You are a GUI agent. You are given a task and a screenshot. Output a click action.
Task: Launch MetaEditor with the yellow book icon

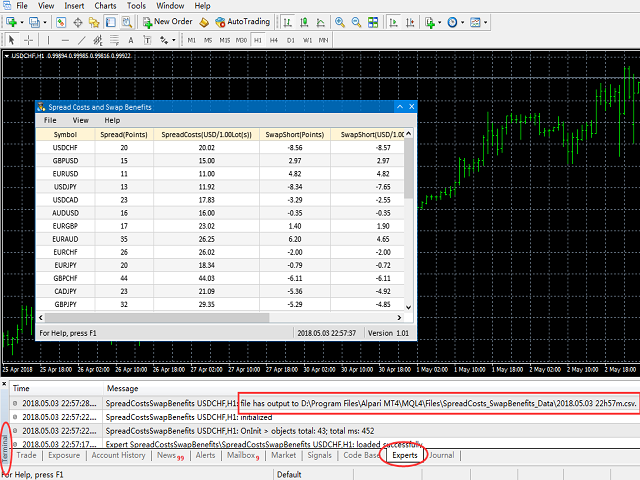(204, 22)
